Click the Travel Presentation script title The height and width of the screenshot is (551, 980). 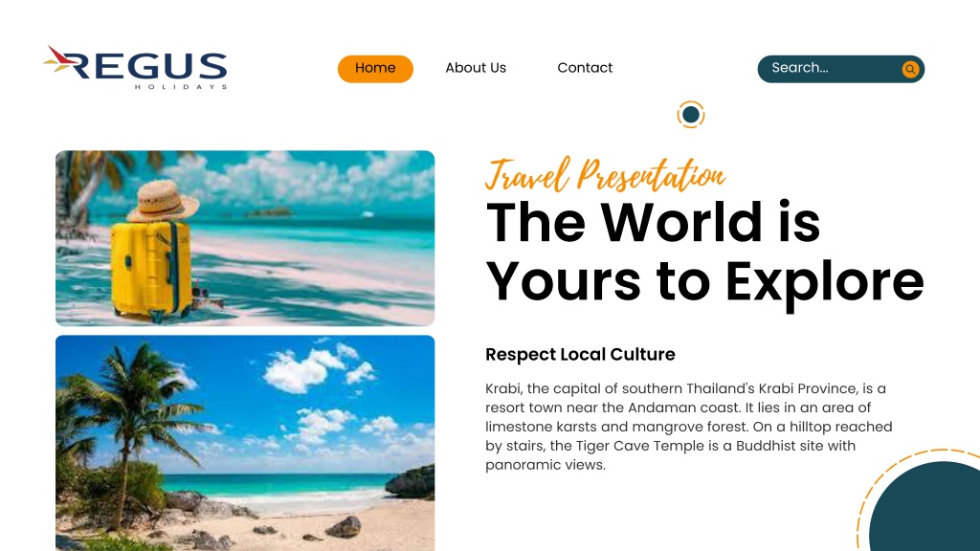click(605, 174)
